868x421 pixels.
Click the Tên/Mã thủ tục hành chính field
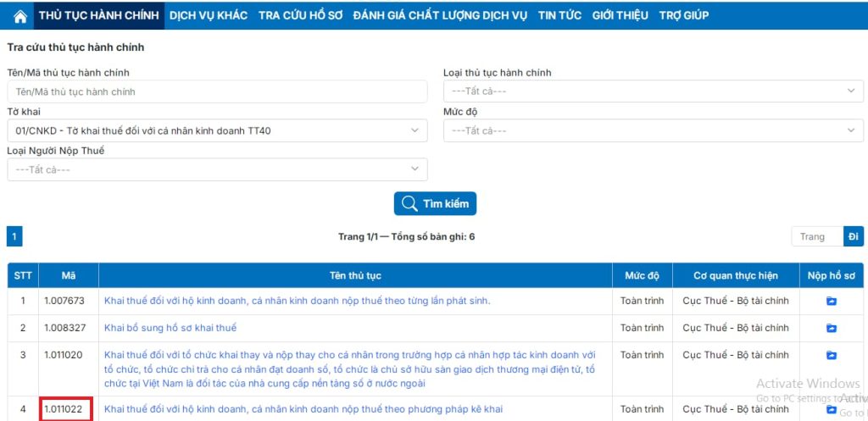(x=217, y=91)
